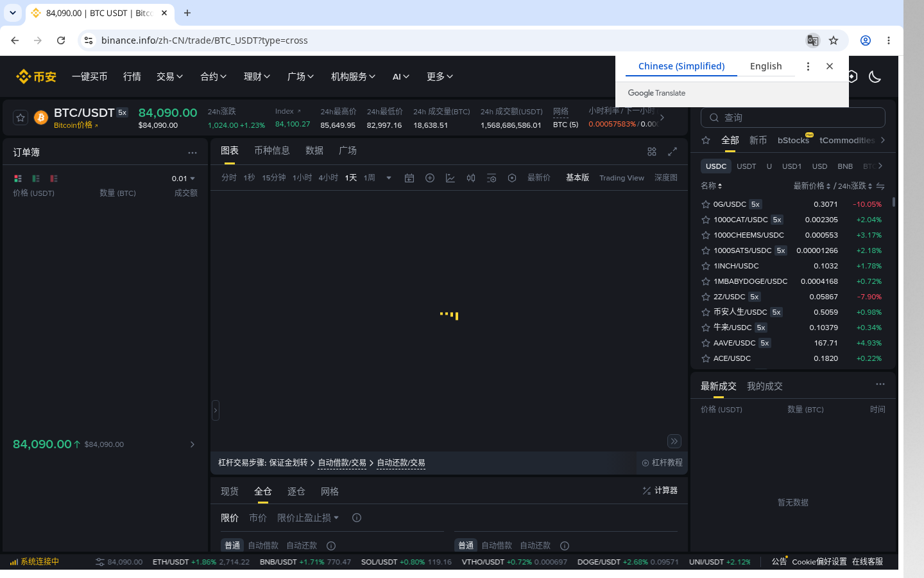924x578 pixels.
Task: Open the order book 0.01 precision dropdown
Action: point(184,179)
